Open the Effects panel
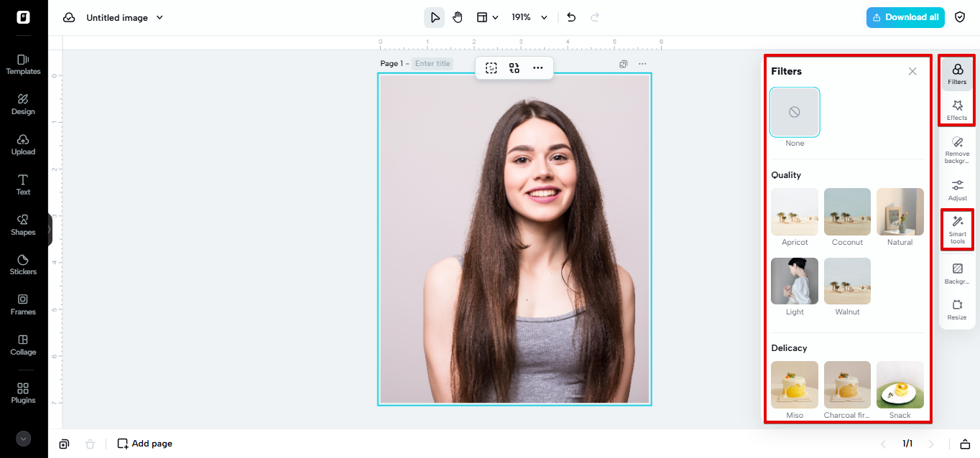 point(956,109)
